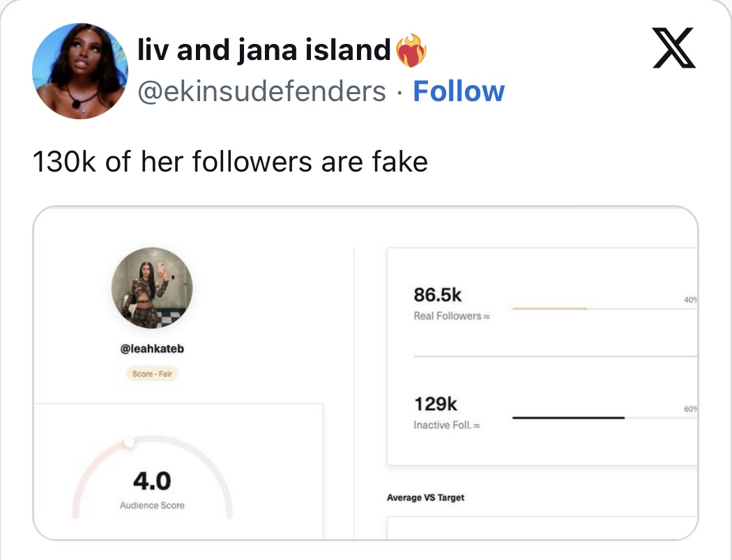Viewport: 732px width, 560px height.
Task: View the @leahkateb profile photo
Action: click(152, 288)
